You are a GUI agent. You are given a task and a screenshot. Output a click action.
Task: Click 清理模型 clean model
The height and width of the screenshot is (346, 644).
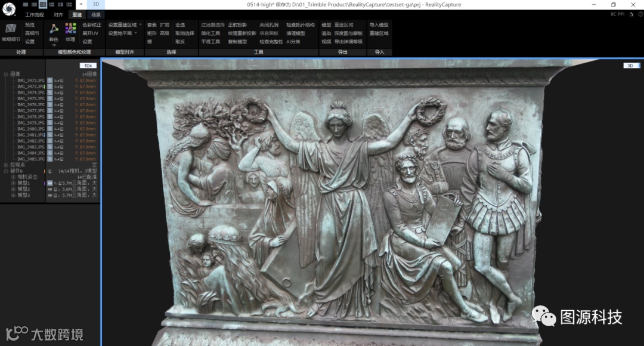click(x=296, y=33)
